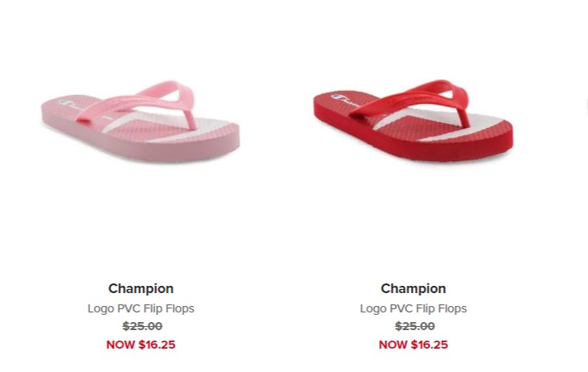Click the partially visible next product at right edge
The width and height of the screenshot is (588, 372).
click(x=586, y=107)
